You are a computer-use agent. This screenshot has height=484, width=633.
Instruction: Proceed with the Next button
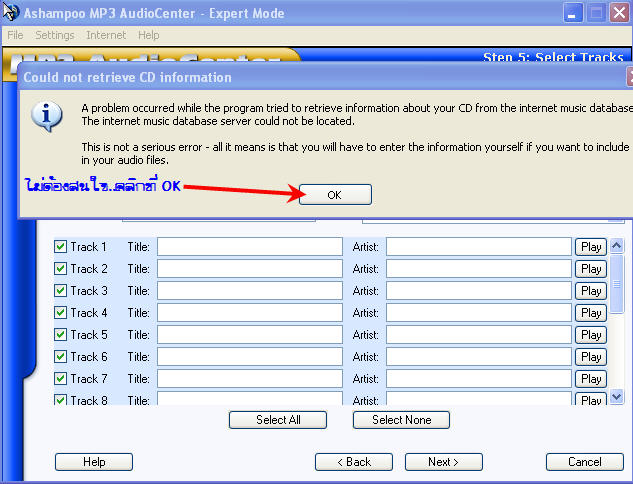click(x=444, y=462)
